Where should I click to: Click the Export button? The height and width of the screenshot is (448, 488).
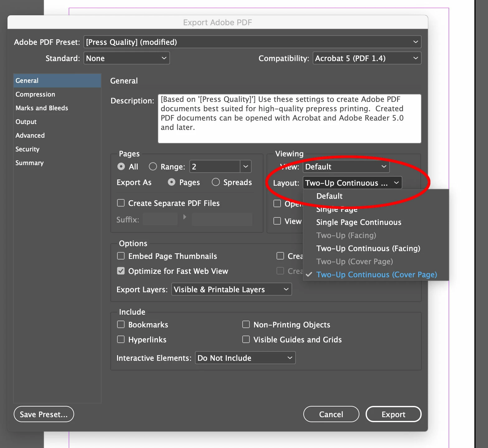point(393,414)
